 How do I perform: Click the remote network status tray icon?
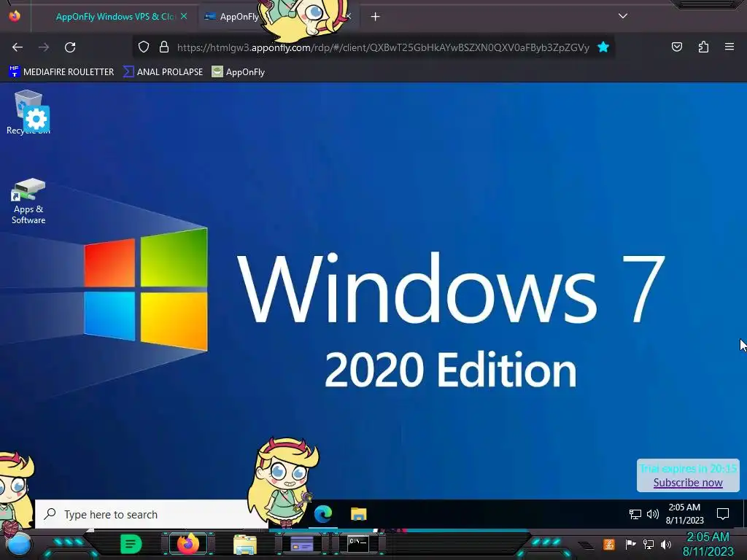[635, 514]
